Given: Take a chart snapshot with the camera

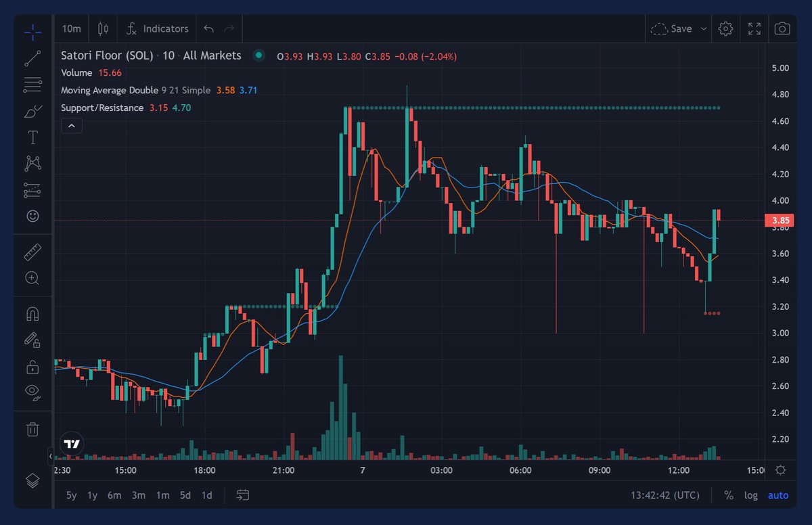Looking at the screenshot, I should pyautogui.click(x=782, y=28).
